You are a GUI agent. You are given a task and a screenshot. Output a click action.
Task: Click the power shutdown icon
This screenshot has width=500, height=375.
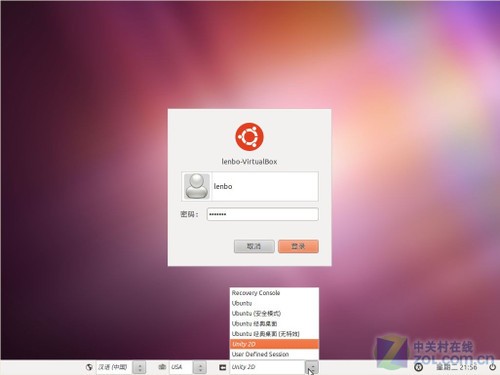[x=492, y=367]
